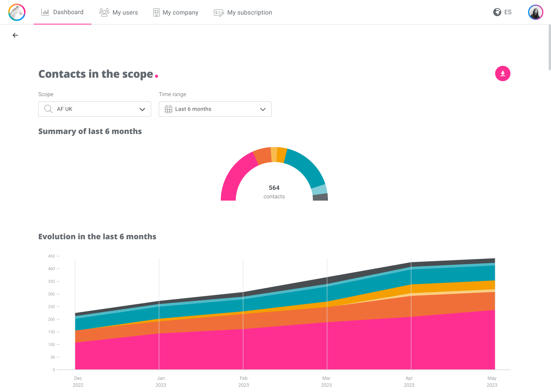
Task: Open the My users tab
Action: point(119,12)
